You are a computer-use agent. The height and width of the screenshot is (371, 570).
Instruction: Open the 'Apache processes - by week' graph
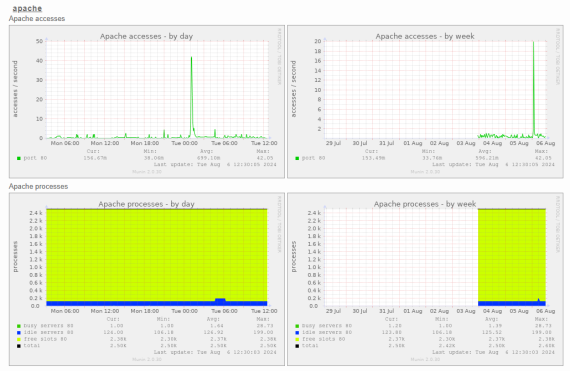click(x=425, y=279)
